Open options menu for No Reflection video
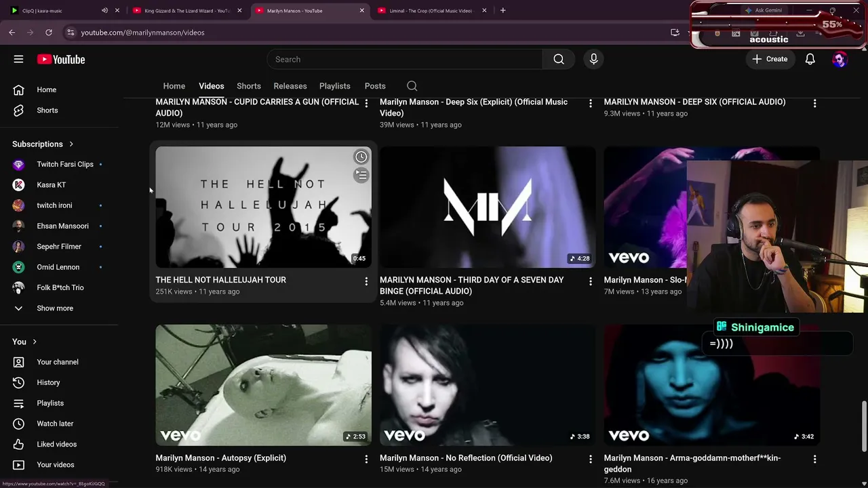Image resolution: width=868 pixels, height=488 pixels. pos(591,459)
